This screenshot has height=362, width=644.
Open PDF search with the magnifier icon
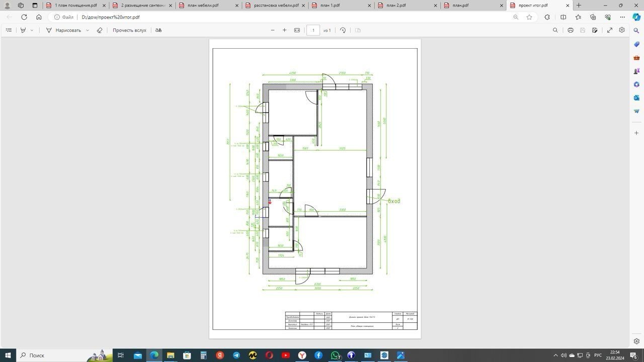point(555,30)
